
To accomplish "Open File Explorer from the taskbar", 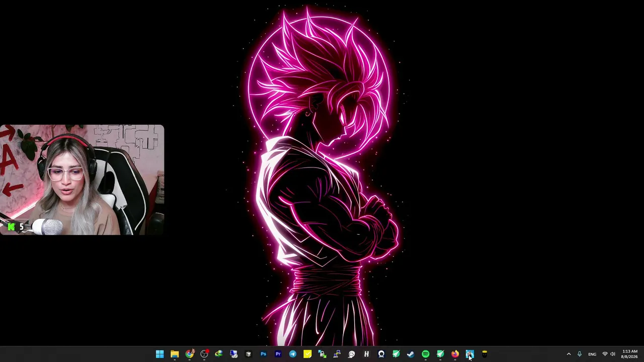I will 175,354.
